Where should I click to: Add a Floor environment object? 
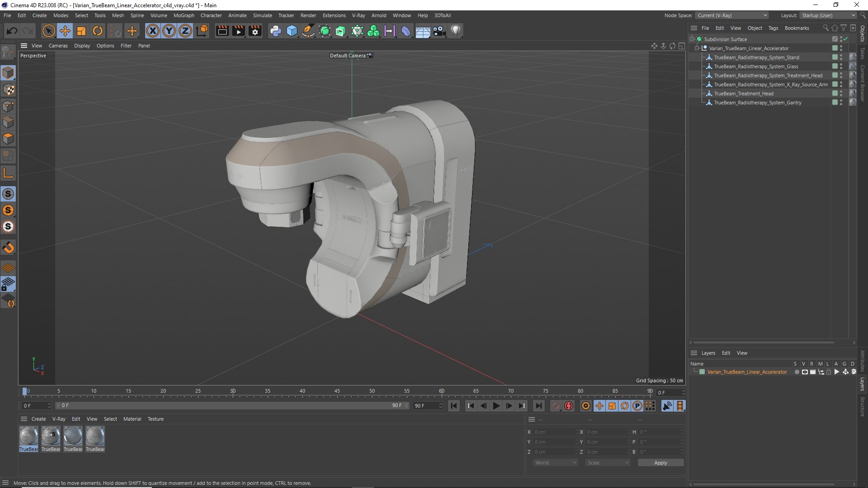click(x=423, y=31)
